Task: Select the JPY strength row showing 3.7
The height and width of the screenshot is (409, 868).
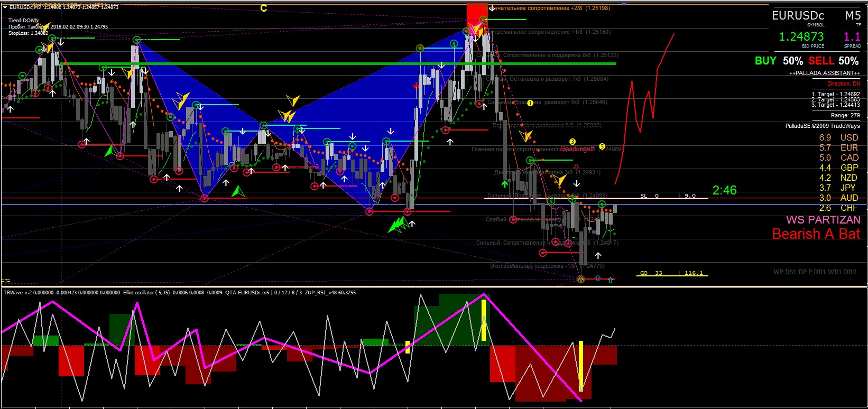Action: click(x=838, y=188)
